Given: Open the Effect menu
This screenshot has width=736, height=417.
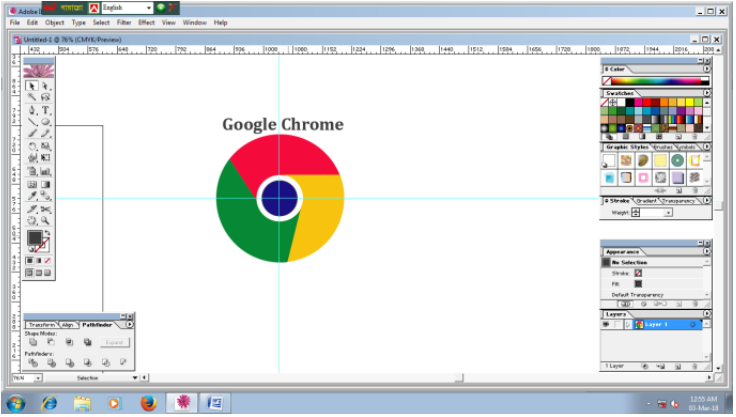Looking at the screenshot, I should (x=146, y=23).
